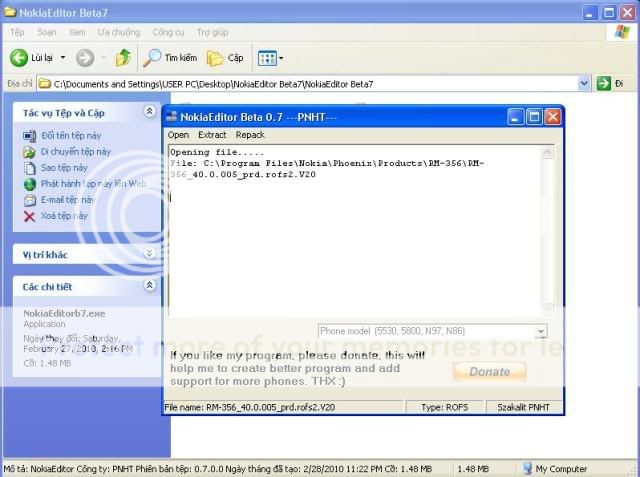
Task: Open the Extract menu in NokiaEditor
Action: (212, 134)
